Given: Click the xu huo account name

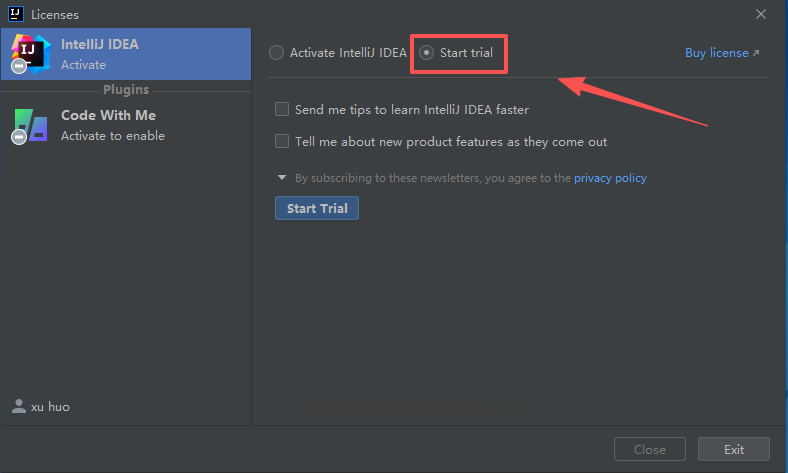Looking at the screenshot, I should pyautogui.click(x=50, y=407).
